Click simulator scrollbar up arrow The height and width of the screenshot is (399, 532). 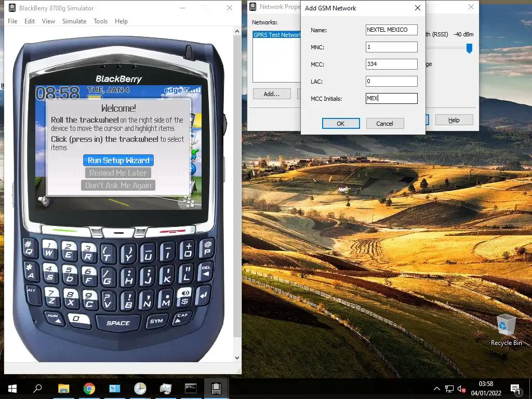(x=237, y=32)
